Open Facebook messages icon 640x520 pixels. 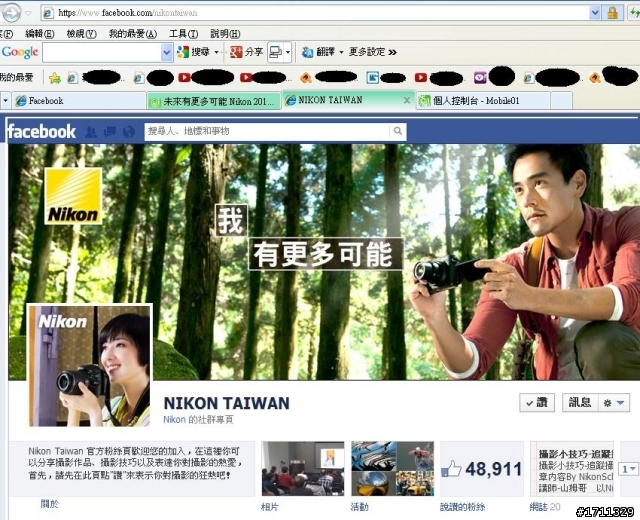point(110,132)
